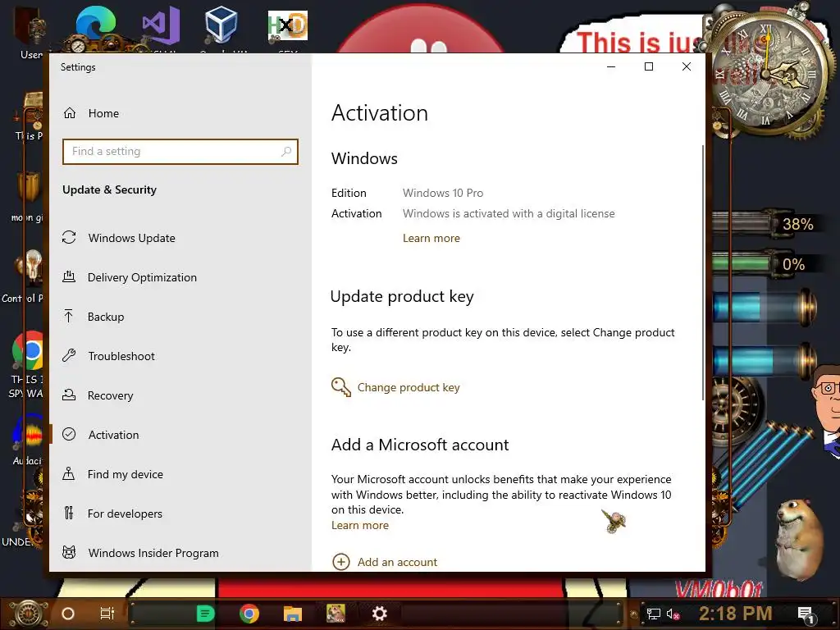Click the Find a setting search box
Viewport: 840px width, 630px height.
tap(180, 152)
